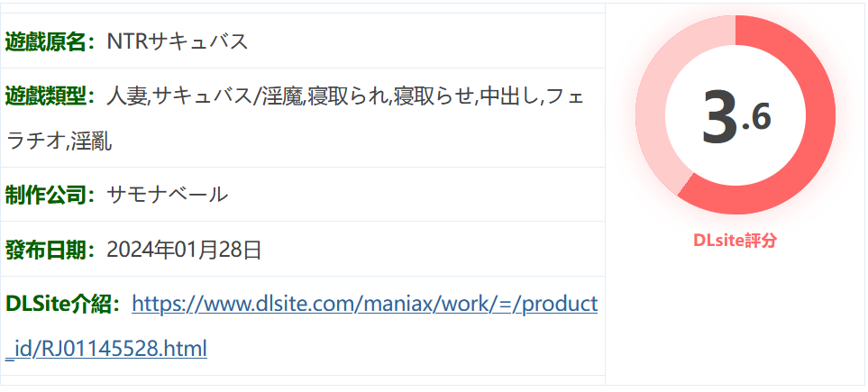Click the second line of genre tags
868x392 pixels.
[x=59, y=142]
